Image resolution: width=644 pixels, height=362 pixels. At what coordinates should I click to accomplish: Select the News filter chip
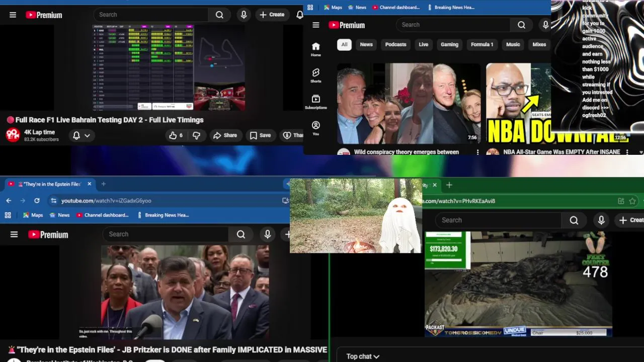(x=366, y=45)
